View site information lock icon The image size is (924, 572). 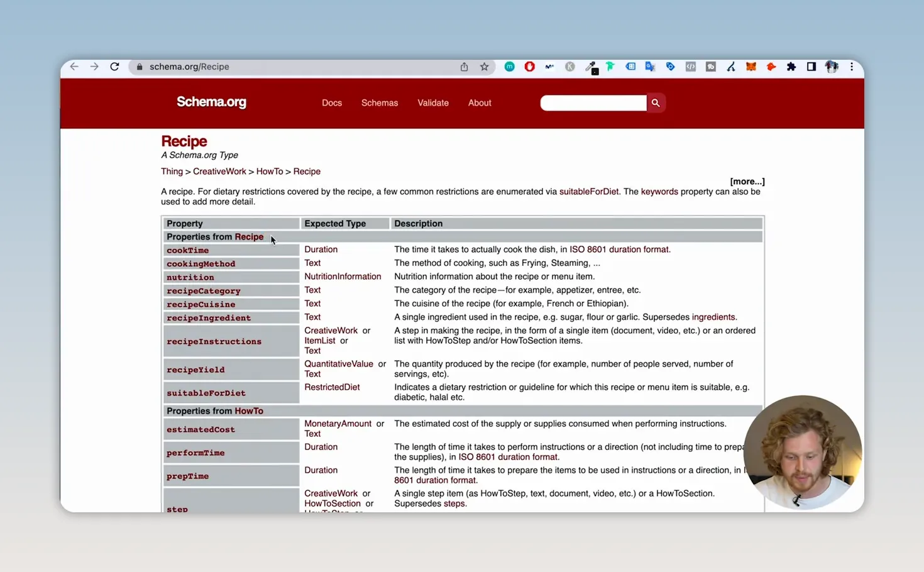click(140, 67)
